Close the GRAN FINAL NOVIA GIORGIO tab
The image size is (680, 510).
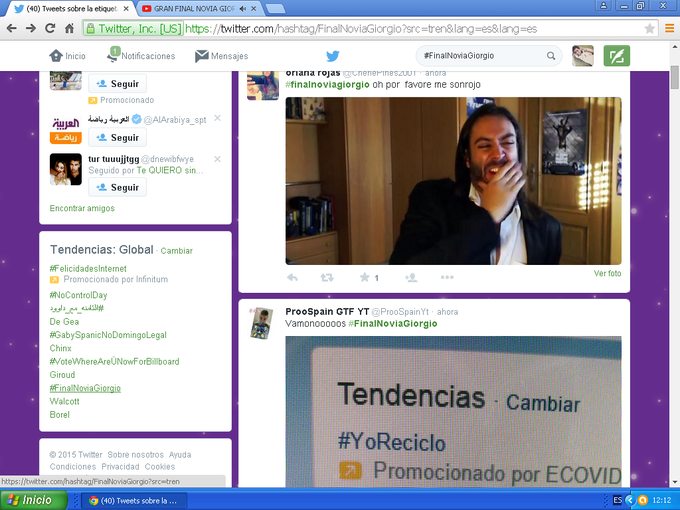click(x=254, y=9)
